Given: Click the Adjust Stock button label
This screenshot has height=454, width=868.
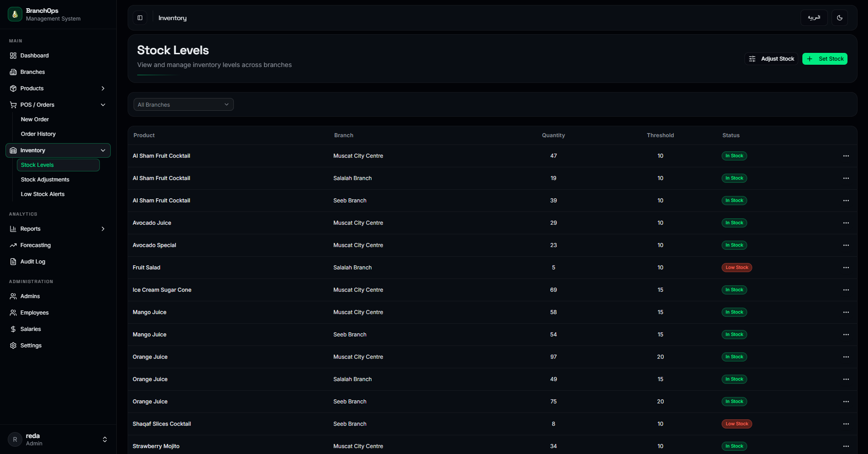Looking at the screenshot, I should tap(777, 59).
